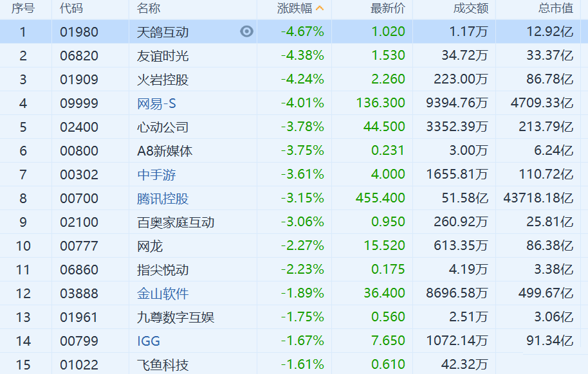The height and width of the screenshot is (374, 588).
Task: Click the sort arrow next to 涨跌幅
Action: click(x=320, y=8)
